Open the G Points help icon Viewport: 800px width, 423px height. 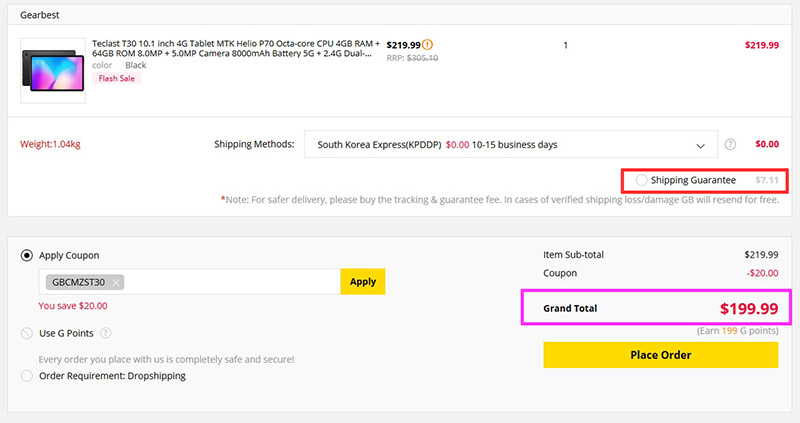[x=106, y=333]
